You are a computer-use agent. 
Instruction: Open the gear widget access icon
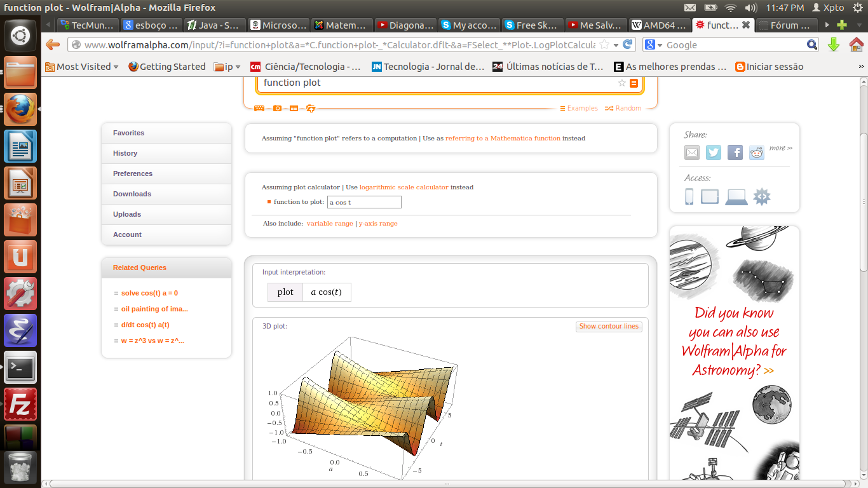point(762,197)
